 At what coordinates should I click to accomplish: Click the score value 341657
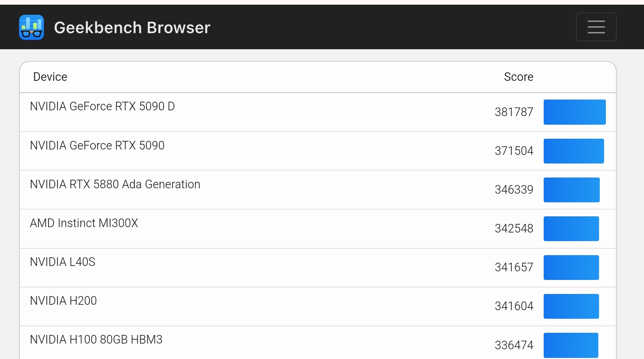pyautogui.click(x=514, y=267)
